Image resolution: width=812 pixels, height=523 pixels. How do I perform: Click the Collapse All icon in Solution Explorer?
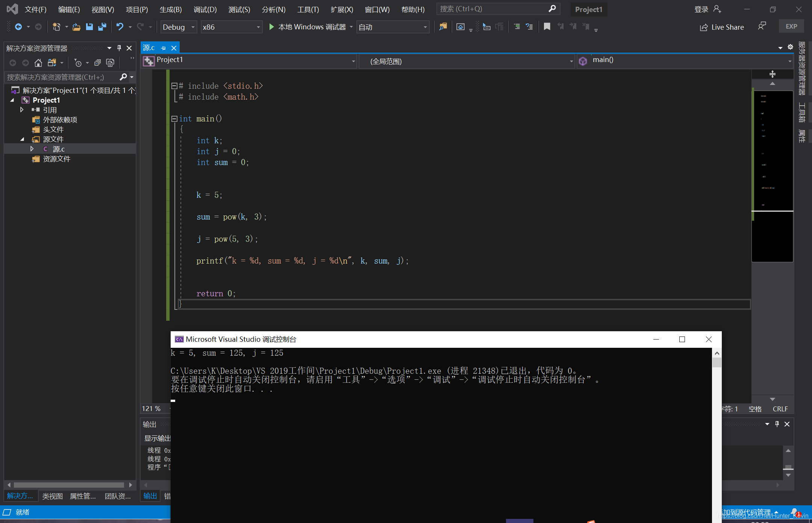[97, 63]
